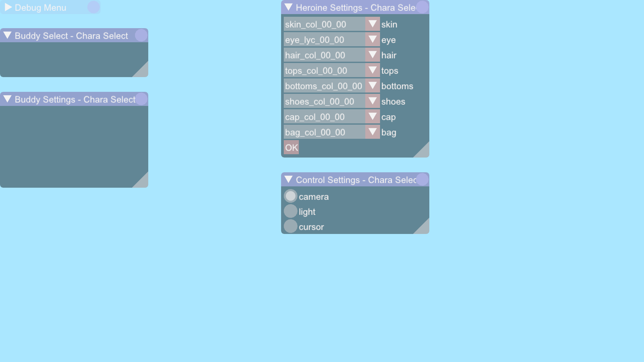
Task: Click the bottoms_col_00_00 combo field
Action: pos(325,85)
